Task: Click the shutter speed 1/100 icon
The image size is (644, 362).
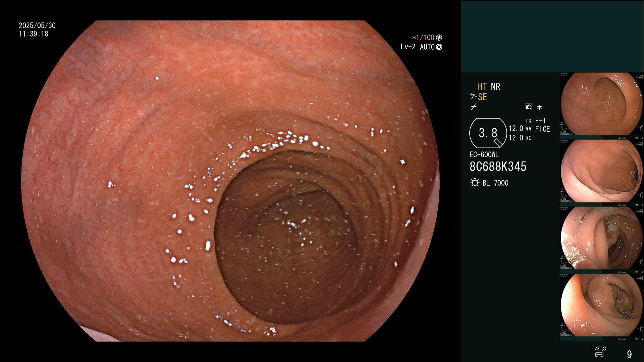Action: (x=439, y=38)
